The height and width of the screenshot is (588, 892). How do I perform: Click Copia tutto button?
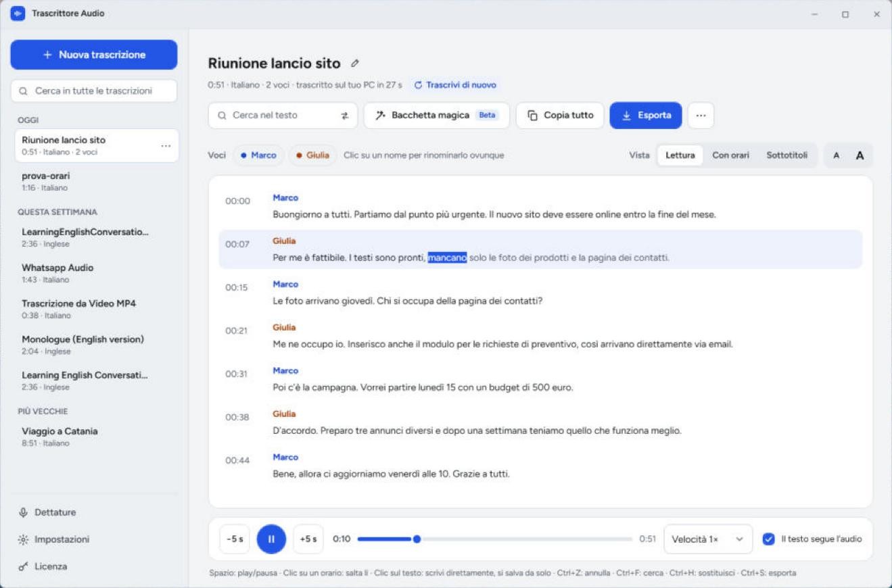pos(560,116)
